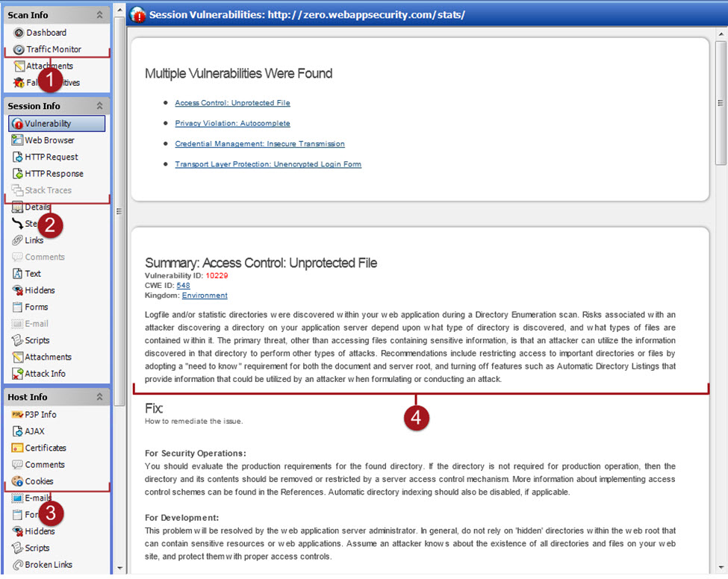Click CWE ID 548 link
The image size is (728, 579).
point(183,285)
